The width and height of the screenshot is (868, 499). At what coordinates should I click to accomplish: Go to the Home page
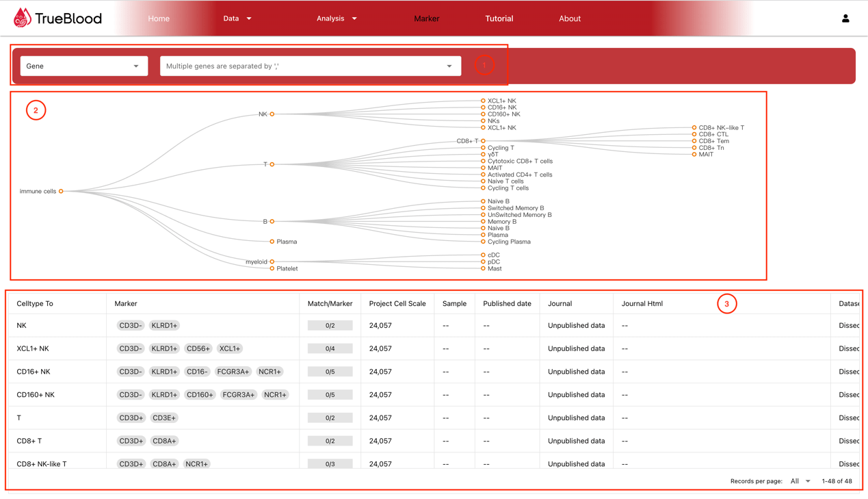159,18
